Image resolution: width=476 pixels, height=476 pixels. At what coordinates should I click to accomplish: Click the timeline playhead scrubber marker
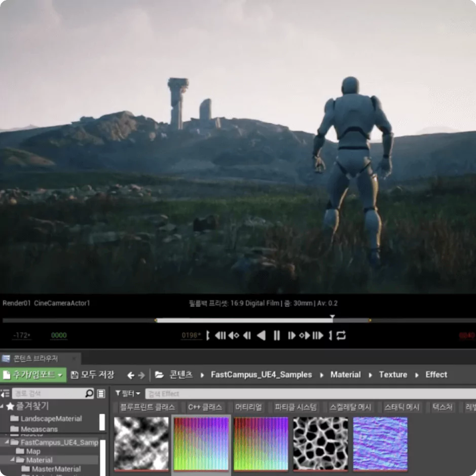tap(333, 317)
